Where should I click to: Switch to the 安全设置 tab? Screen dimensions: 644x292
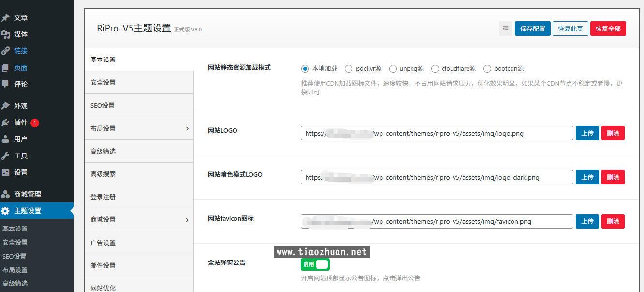(x=103, y=83)
